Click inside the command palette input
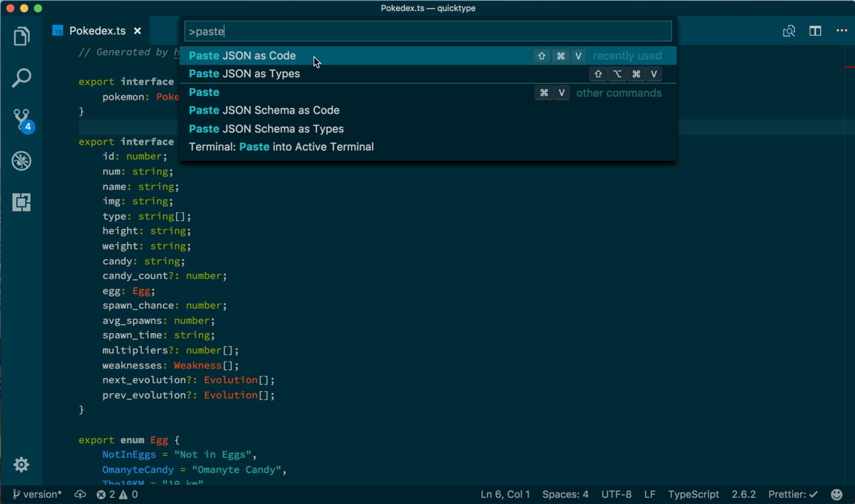 (427, 31)
